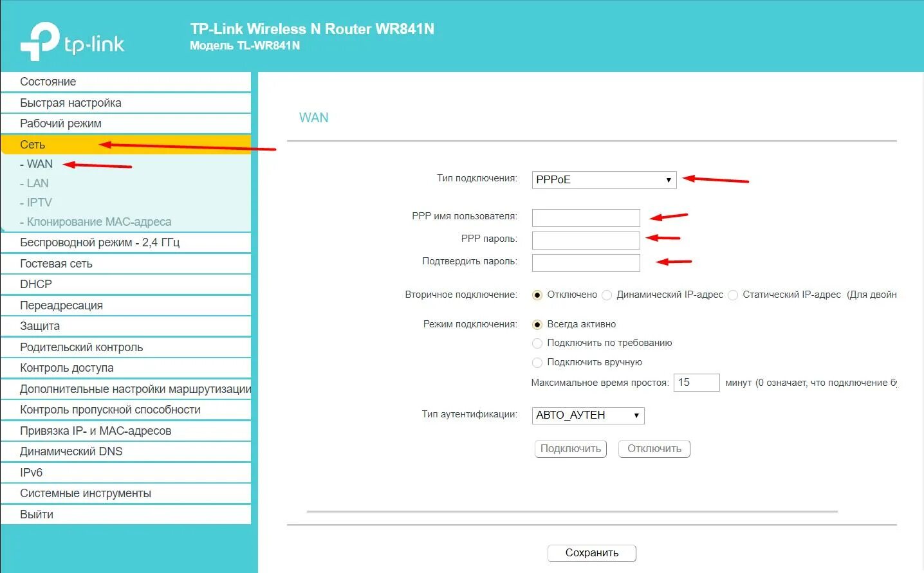Open Привязка IP- и МАС-адресов
The height and width of the screenshot is (573, 924).
(125, 431)
